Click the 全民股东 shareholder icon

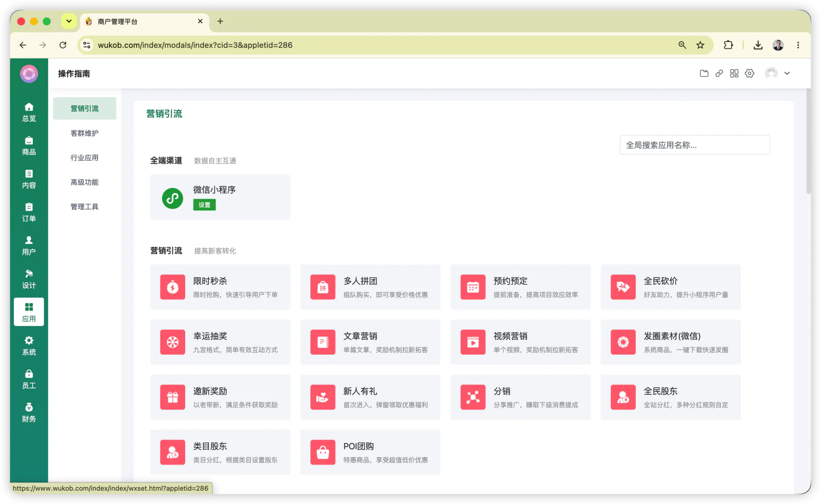[x=623, y=397]
